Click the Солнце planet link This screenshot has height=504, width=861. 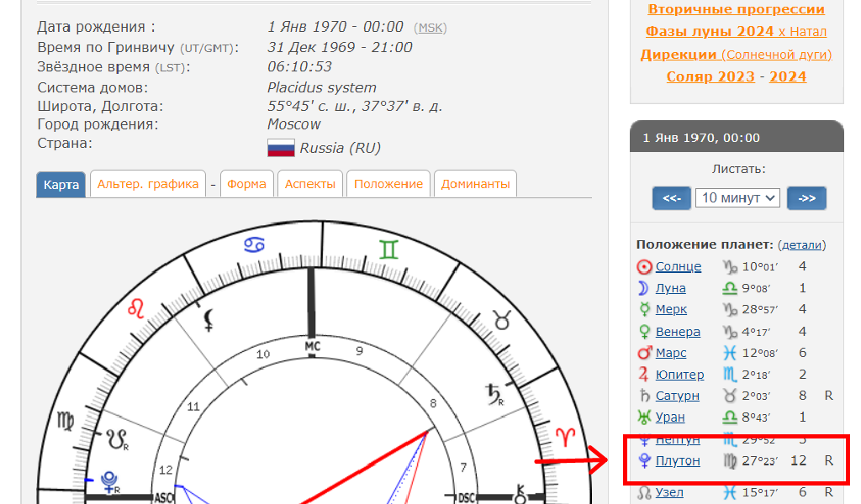click(x=679, y=266)
